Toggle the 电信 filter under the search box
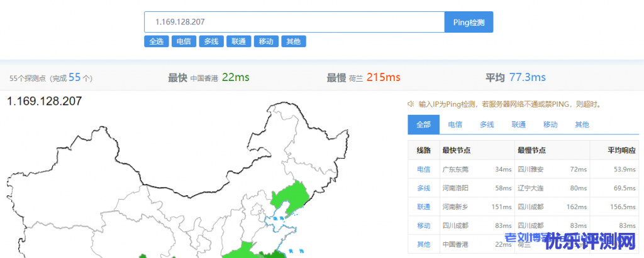 (184, 41)
